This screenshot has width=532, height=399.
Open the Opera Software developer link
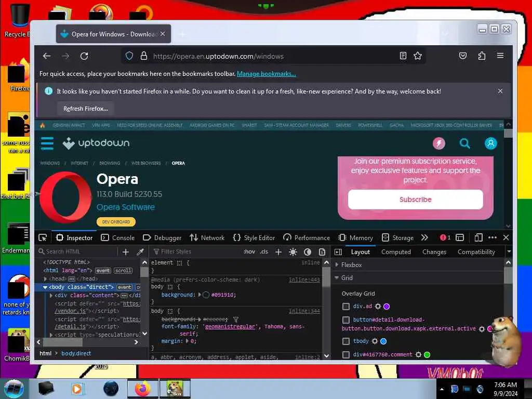126,207
